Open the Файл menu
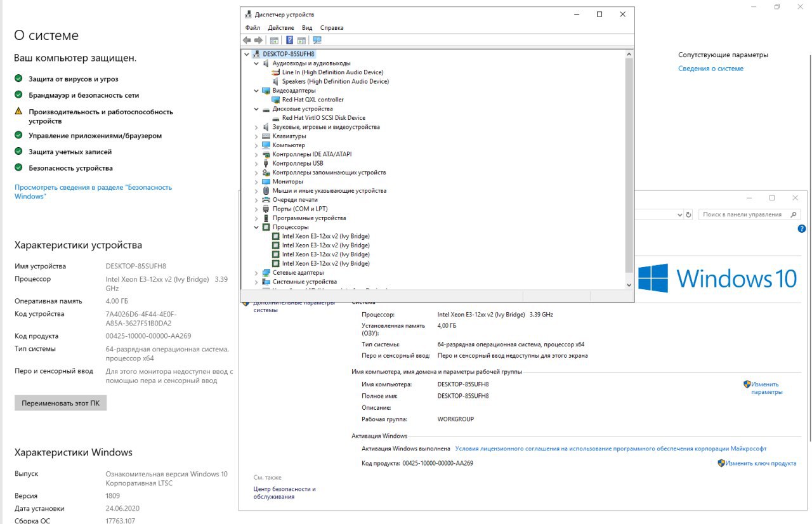 (252, 28)
